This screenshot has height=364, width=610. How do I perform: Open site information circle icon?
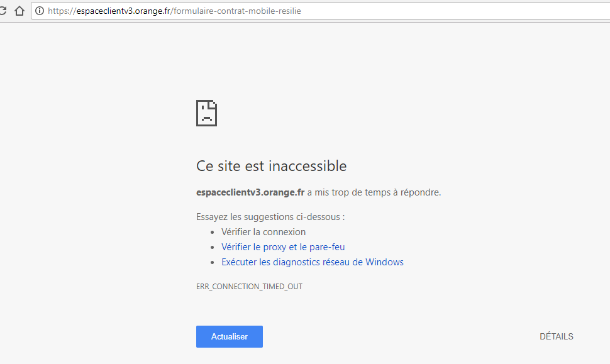click(40, 11)
